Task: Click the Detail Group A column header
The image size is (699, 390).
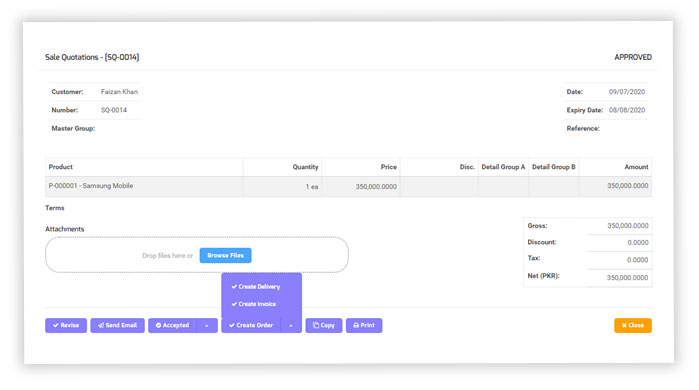Action: 503,167
